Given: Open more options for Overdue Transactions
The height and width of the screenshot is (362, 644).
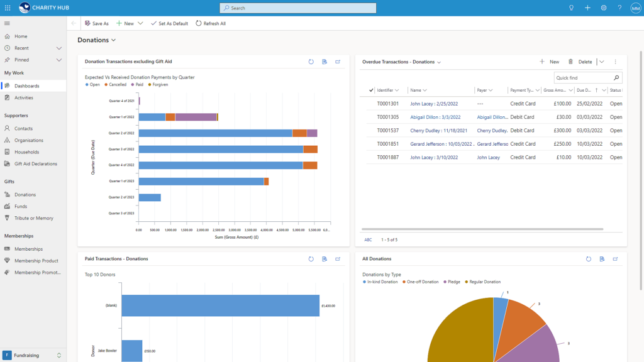Looking at the screenshot, I should pyautogui.click(x=615, y=62).
